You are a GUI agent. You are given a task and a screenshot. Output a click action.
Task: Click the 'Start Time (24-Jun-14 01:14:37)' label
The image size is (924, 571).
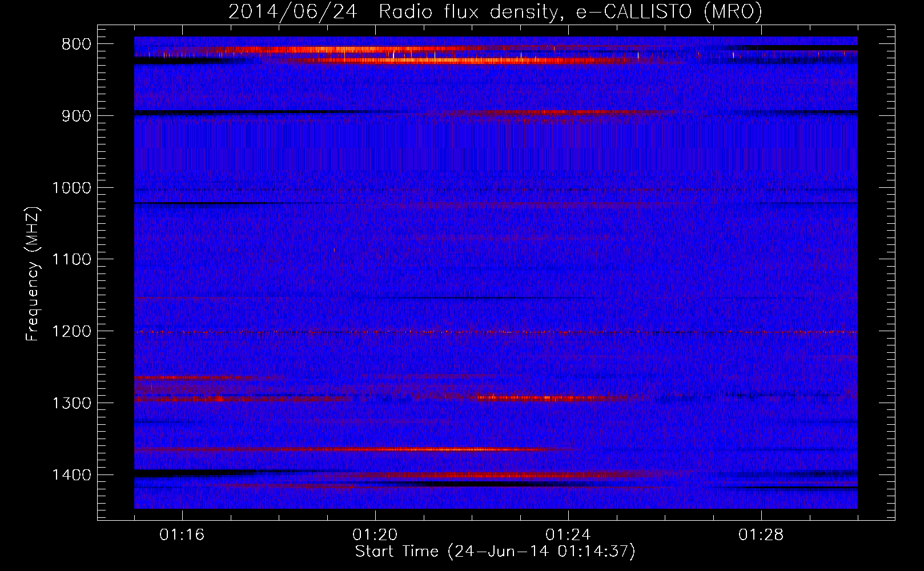click(x=495, y=552)
